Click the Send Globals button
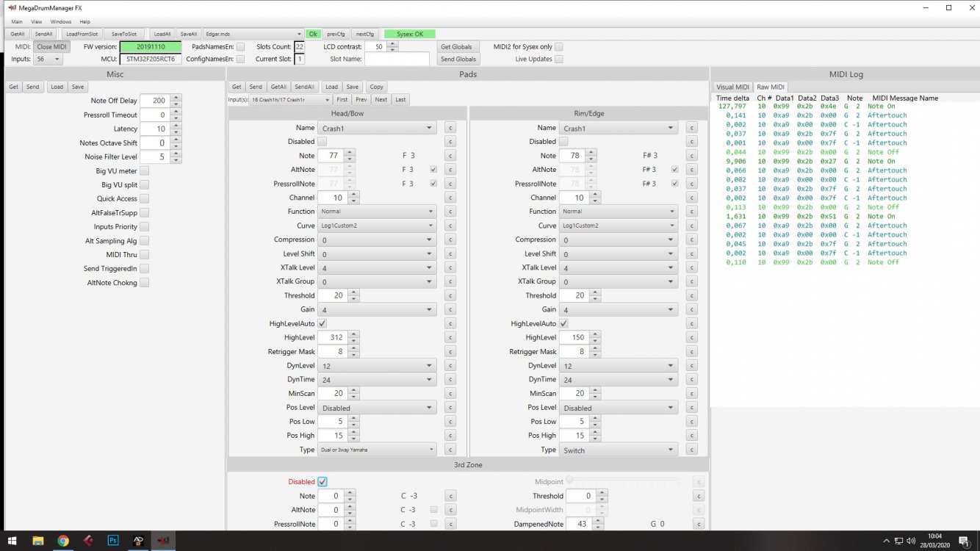This screenshot has width=980, height=551. [x=458, y=59]
